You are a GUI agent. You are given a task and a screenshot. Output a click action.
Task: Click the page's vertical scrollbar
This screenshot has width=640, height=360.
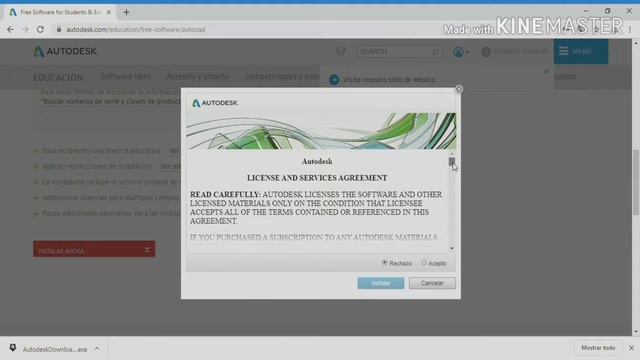click(636, 182)
